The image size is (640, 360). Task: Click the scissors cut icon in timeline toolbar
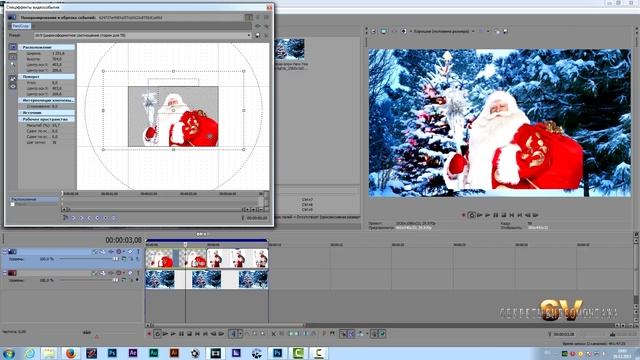tap(274, 334)
